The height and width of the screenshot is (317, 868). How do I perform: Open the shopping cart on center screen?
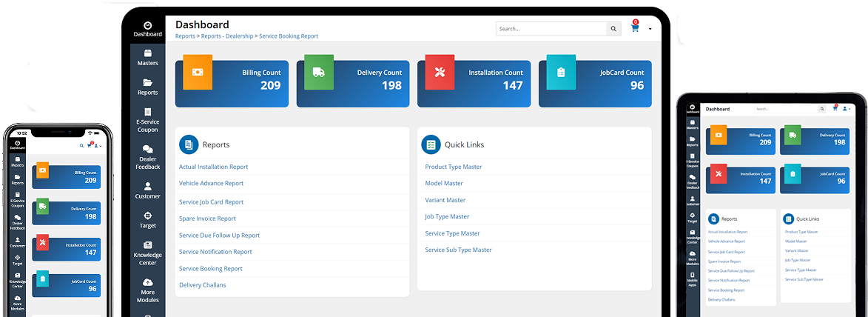[635, 28]
